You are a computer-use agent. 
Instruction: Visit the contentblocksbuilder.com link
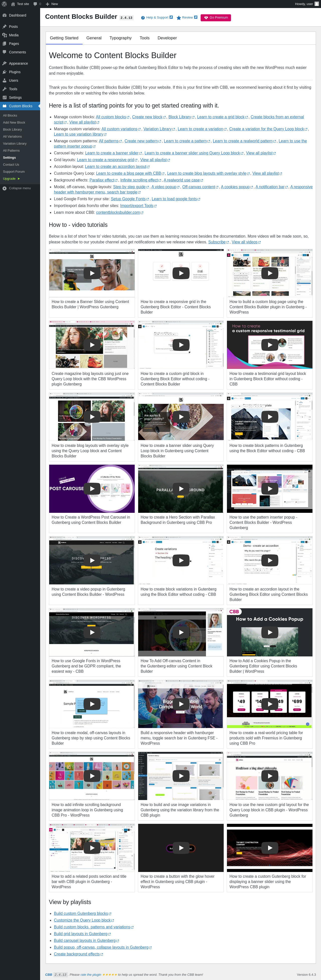pos(120,212)
